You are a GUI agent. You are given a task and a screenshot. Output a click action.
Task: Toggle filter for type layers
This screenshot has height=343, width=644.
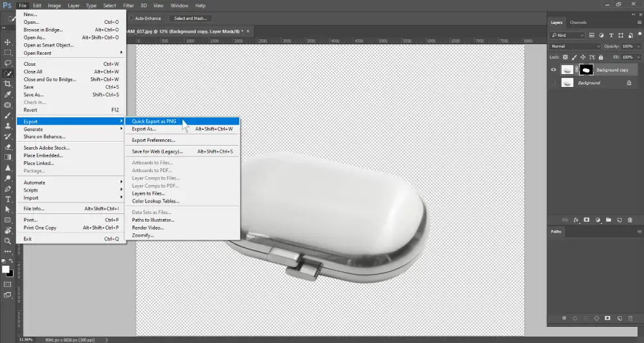pos(611,35)
